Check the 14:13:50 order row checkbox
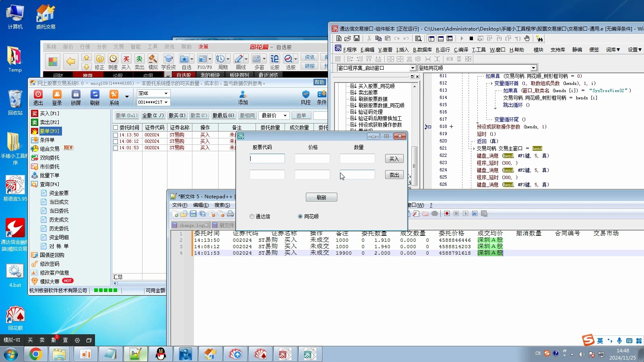The image size is (644, 362). pyautogui.click(x=116, y=135)
